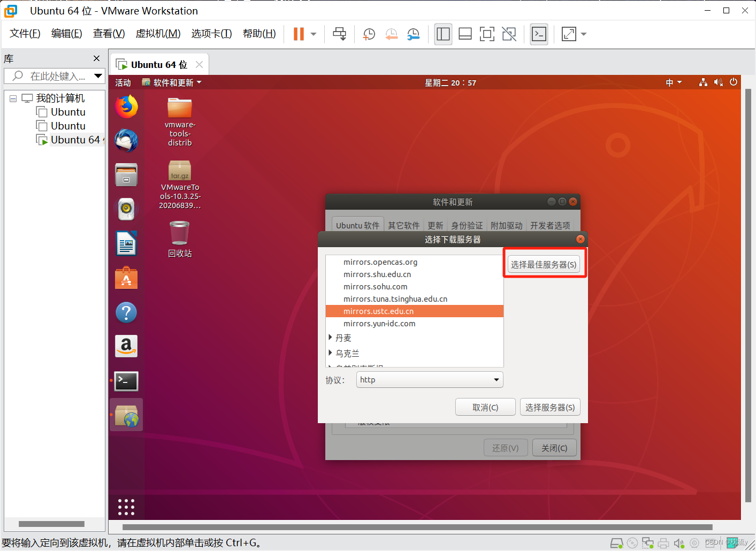Click the 选择最佳服务器(S) button

[x=544, y=264]
